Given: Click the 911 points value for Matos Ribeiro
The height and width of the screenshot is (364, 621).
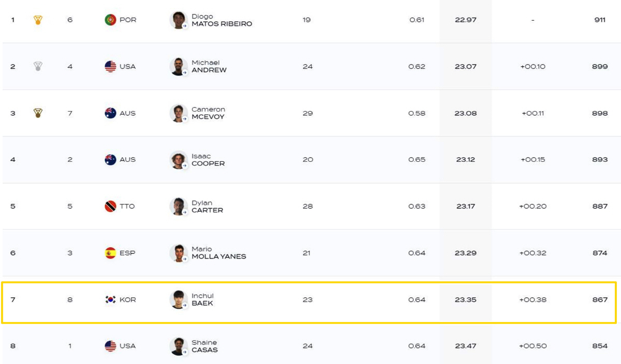Looking at the screenshot, I should coord(600,20).
